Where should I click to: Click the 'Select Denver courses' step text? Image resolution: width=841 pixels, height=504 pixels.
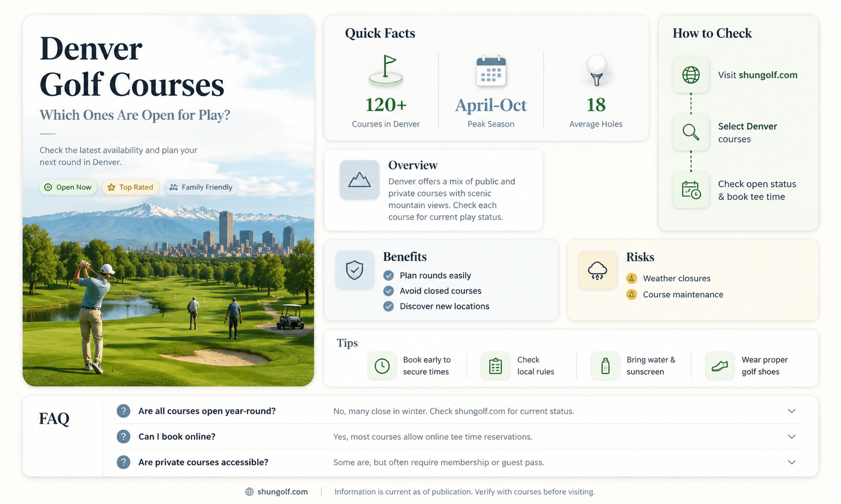click(x=747, y=132)
